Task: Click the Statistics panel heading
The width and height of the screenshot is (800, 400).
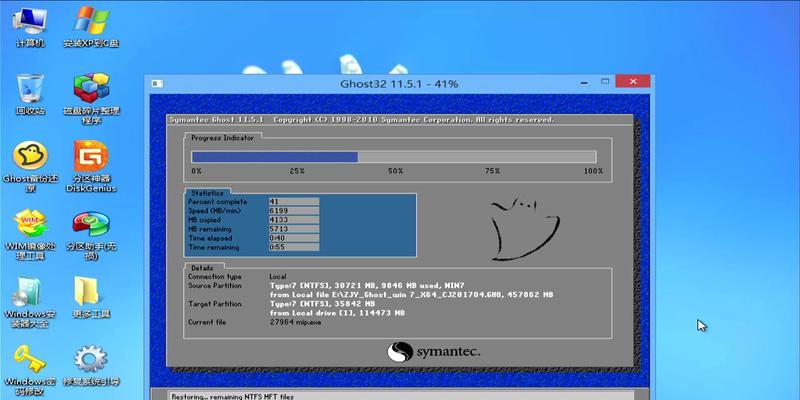Action: (x=207, y=193)
